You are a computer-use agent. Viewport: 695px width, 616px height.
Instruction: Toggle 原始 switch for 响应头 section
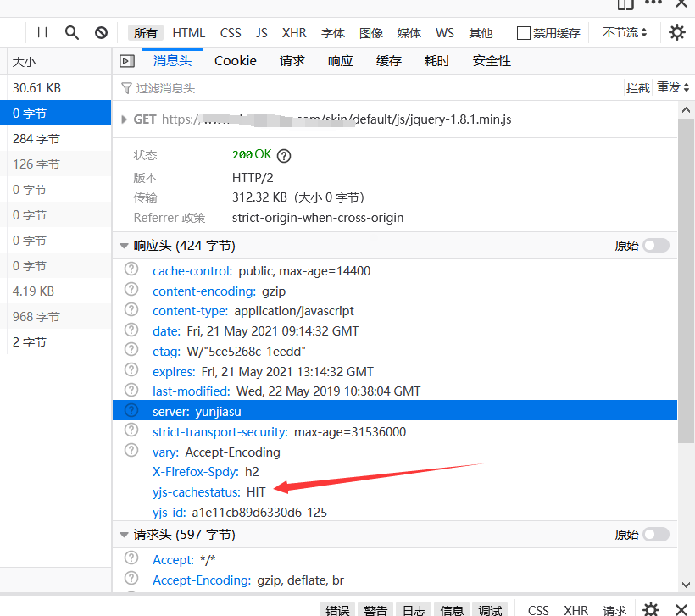coord(655,246)
